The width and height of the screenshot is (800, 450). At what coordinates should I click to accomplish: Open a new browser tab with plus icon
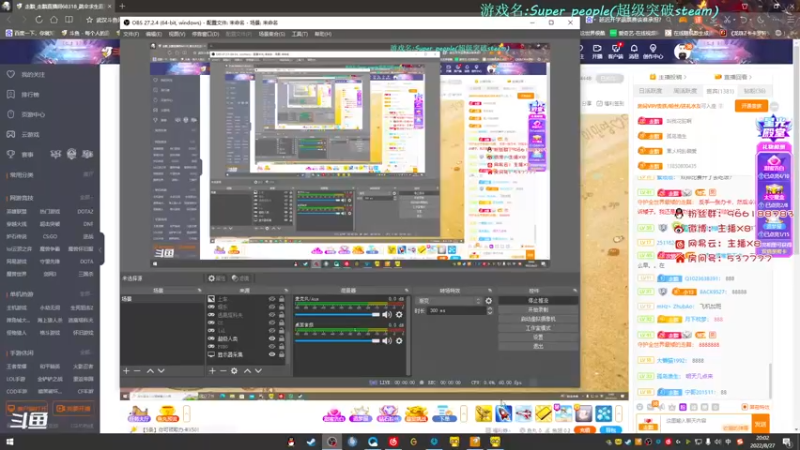click(x=122, y=6)
